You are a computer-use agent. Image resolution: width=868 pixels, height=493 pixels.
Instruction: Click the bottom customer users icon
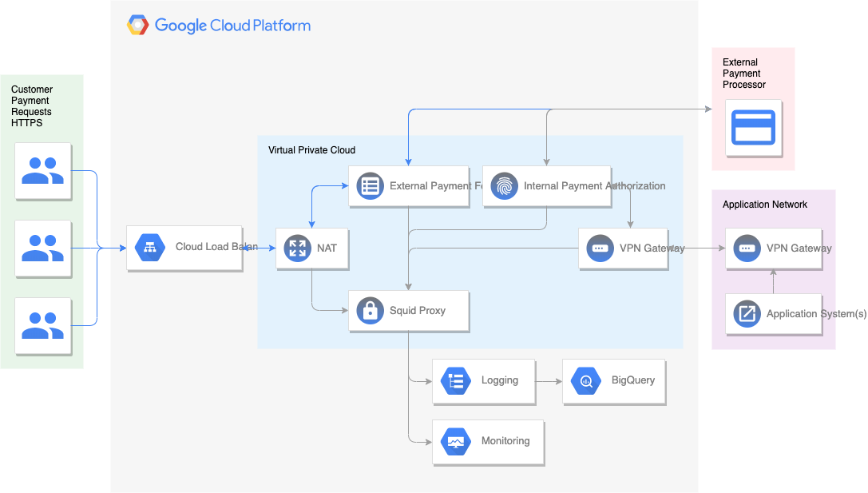pyautogui.click(x=42, y=326)
